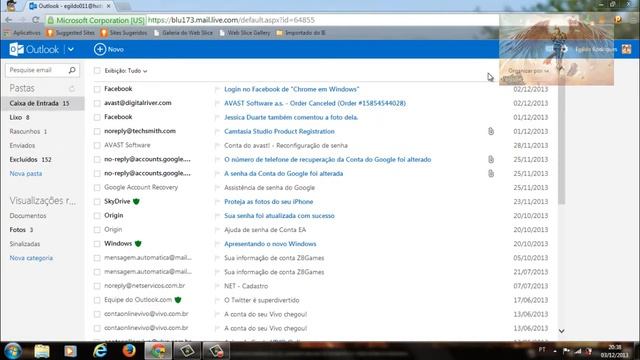This screenshot has width=640, height=360.
Task: Check the AVAST Software message checkbox
Action: pos(97,145)
